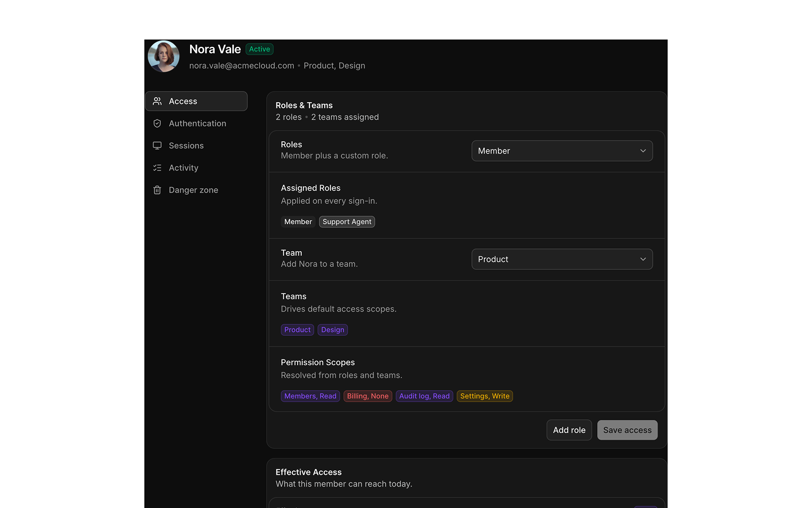Click the Design team tag
812x508 pixels.
click(333, 330)
